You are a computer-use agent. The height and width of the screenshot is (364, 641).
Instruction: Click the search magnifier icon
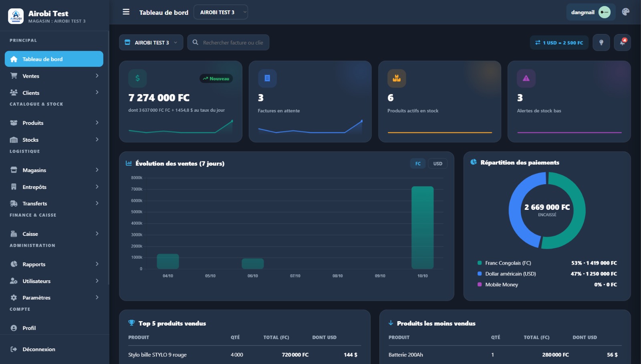click(195, 42)
